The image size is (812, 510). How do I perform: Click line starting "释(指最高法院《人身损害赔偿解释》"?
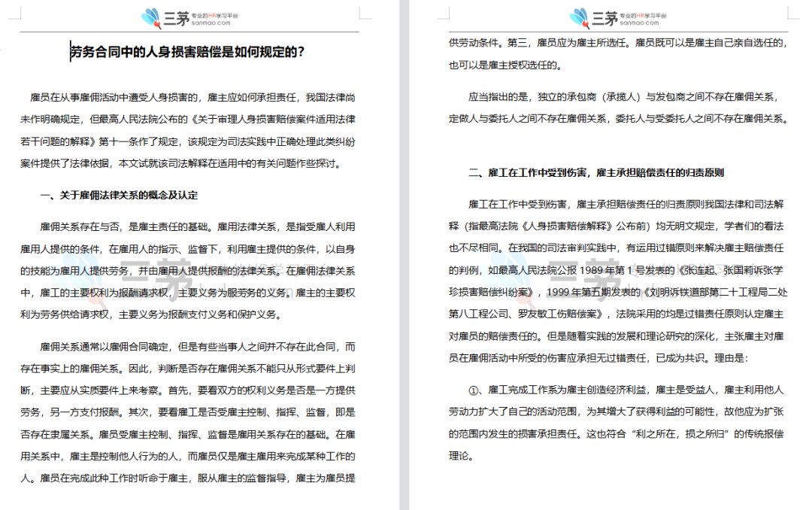pos(617,226)
